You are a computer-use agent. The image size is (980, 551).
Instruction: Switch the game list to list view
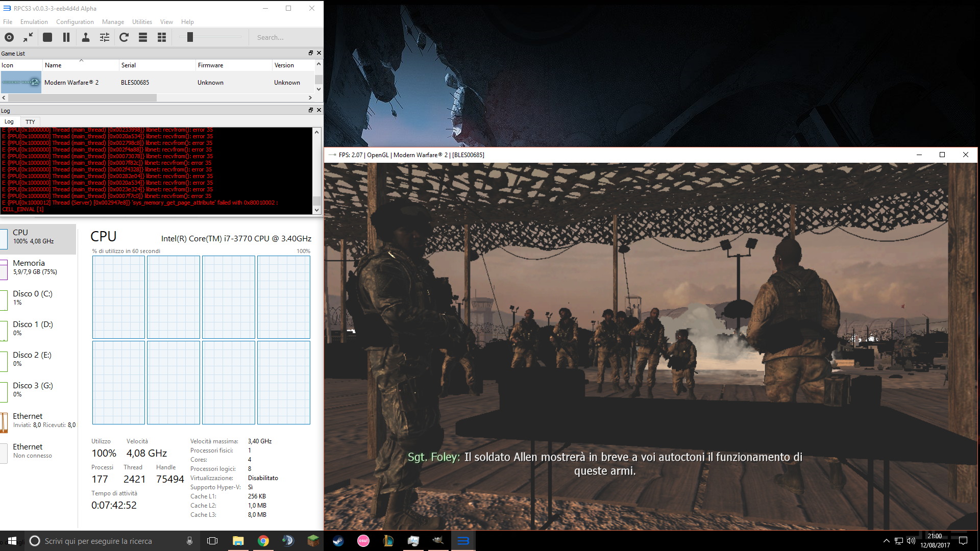pyautogui.click(x=143, y=37)
